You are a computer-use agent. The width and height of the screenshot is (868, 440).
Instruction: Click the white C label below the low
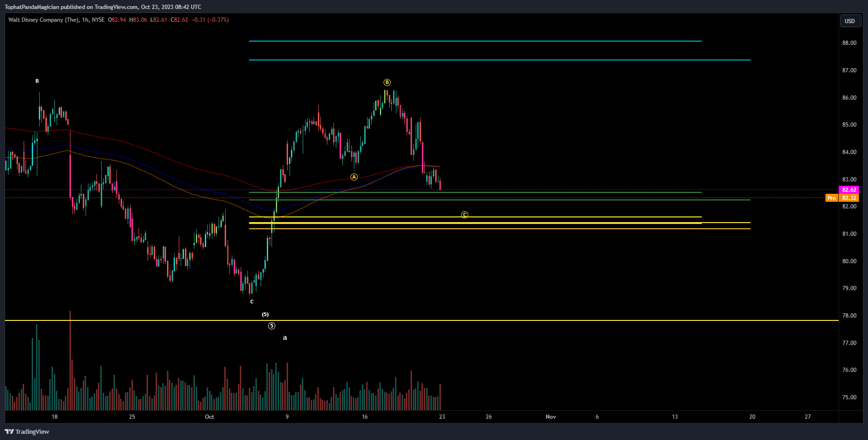coord(252,302)
